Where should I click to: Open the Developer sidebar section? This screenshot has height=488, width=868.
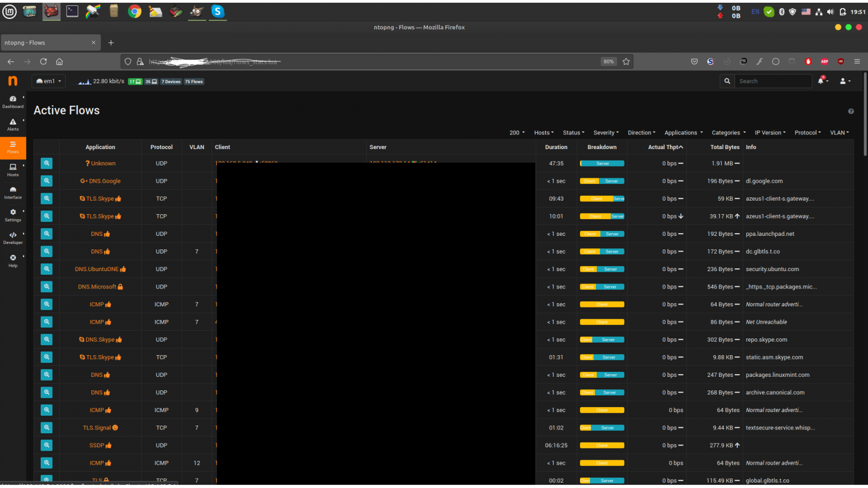pos(12,237)
